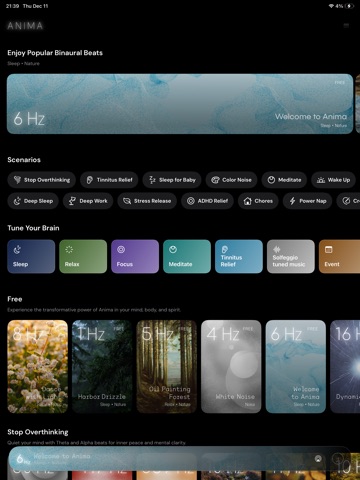Tap the circular button on the now-playing bar

click(x=318, y=459)
